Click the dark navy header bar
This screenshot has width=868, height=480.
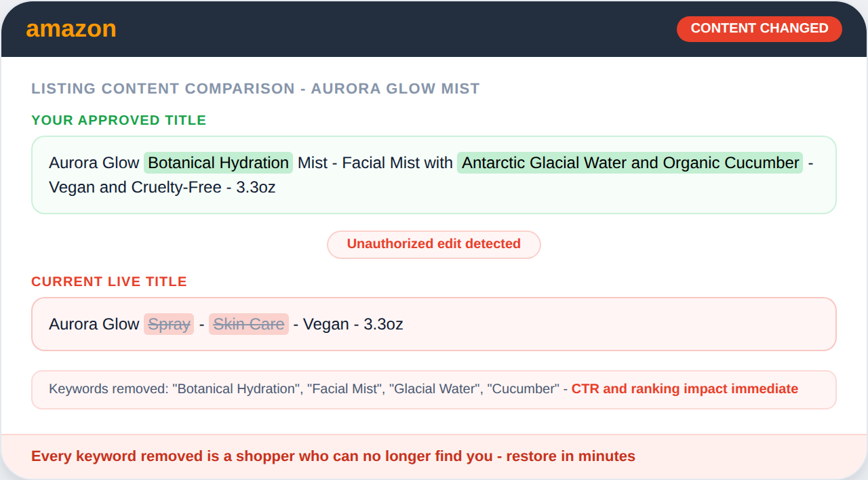[x=407, y=28]
